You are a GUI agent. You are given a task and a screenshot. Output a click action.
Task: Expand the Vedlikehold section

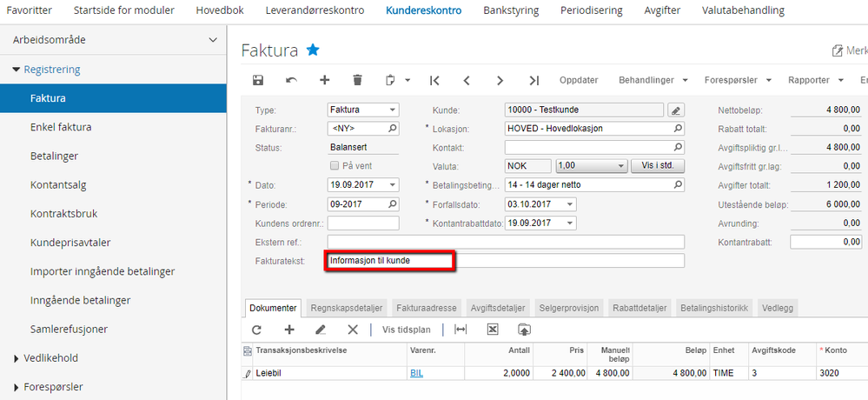tap(16, 358)
